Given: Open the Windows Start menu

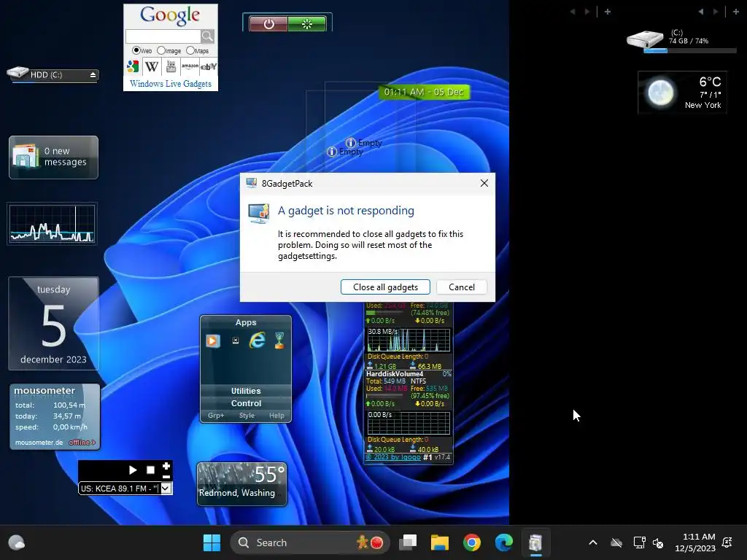Looking at the screenshot, I should 212,542.
